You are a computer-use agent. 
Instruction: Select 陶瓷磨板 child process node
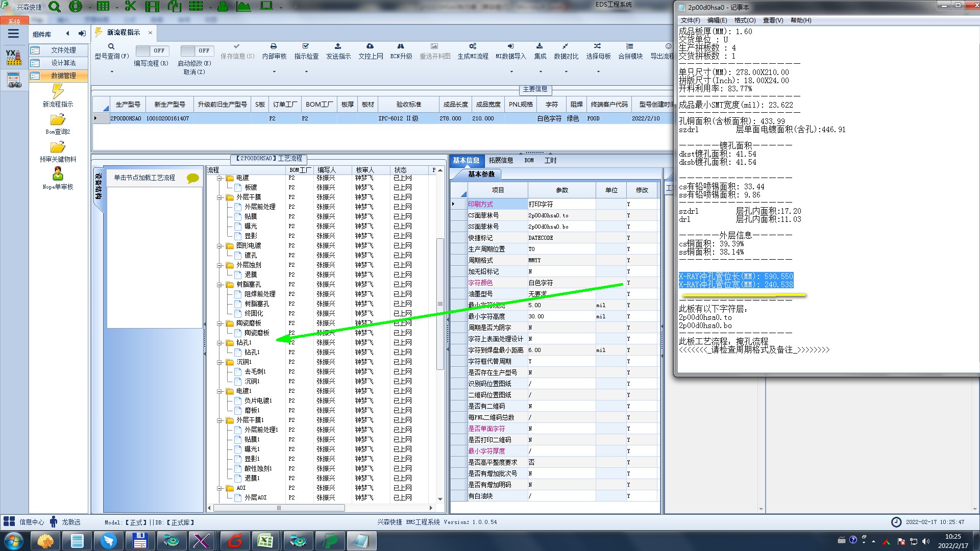256,333
